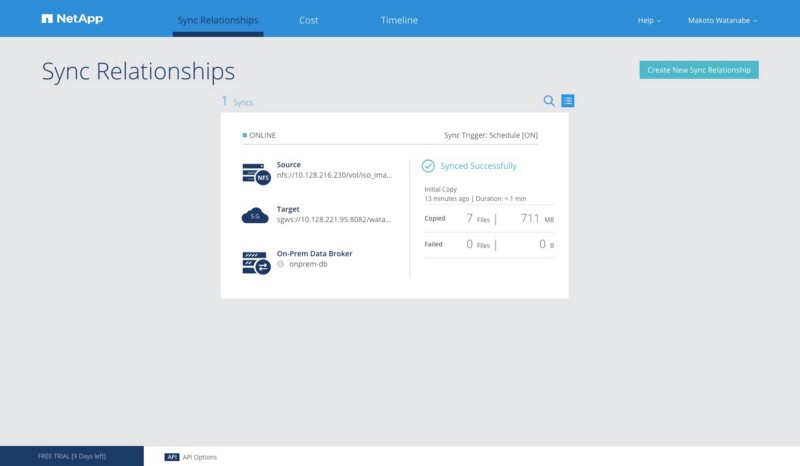Click the NFS source server icon
Viewport: 800px width, 466px height.
pyautogui.click(x=256, y=174)
